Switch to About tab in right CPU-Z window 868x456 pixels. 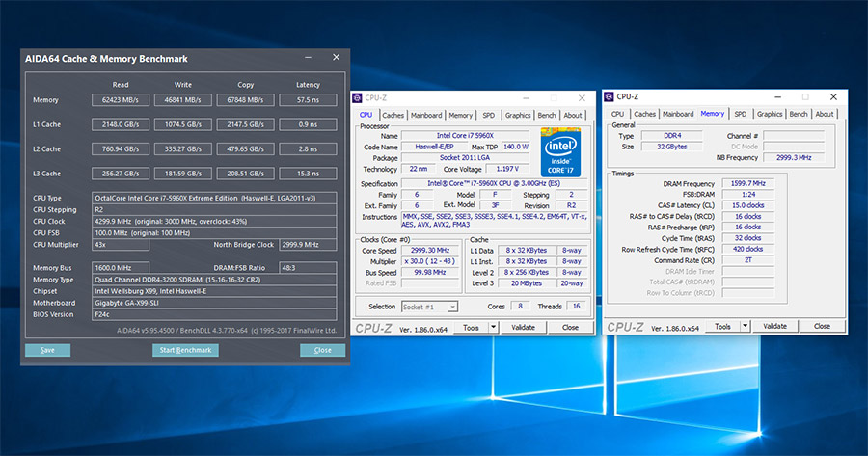[x=825, y=114]
